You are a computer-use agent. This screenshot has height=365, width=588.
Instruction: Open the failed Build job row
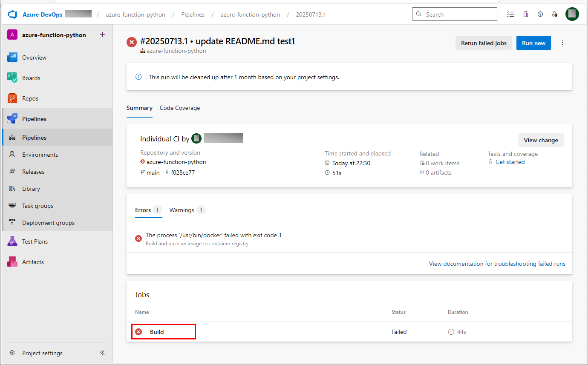[349, 332]
